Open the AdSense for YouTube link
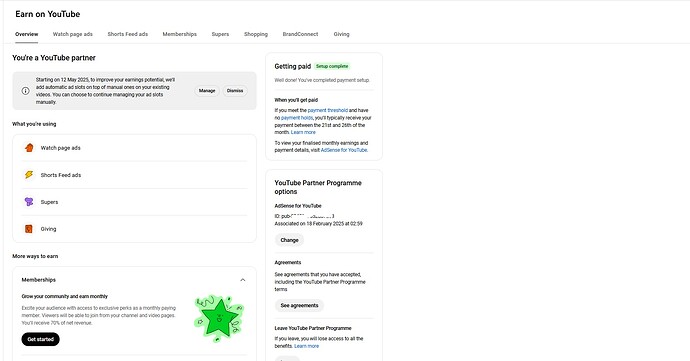This screenshot has width=690, height=361. [x=344, y=150]
